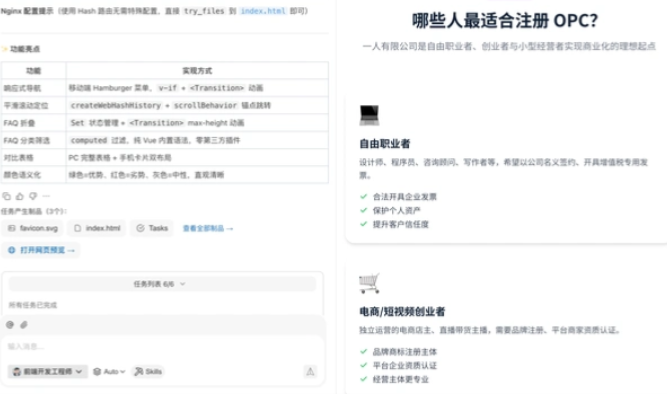Click the 所有任务已完成 status text
Viewport: 667px width, 394px height.
click(33, 305)
